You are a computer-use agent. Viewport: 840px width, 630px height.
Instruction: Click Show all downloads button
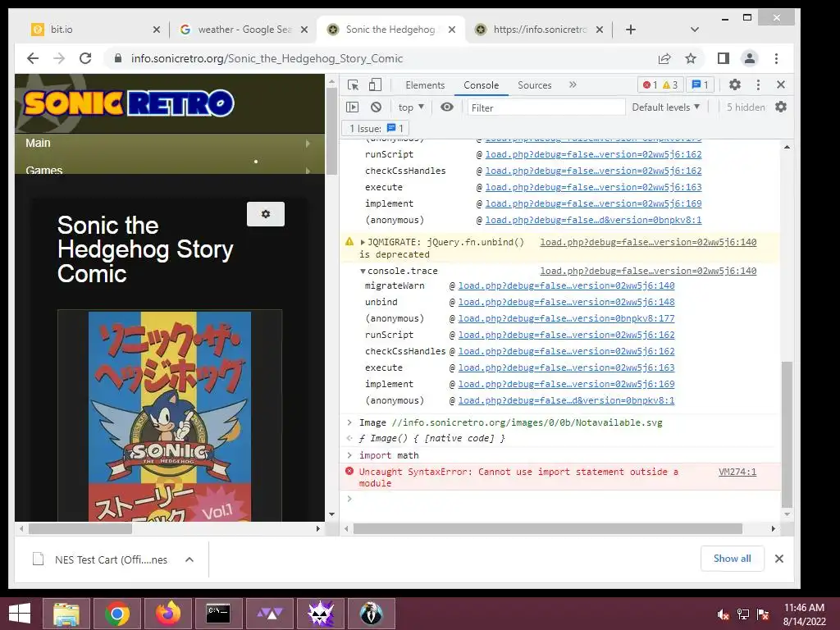click(733, 559)
